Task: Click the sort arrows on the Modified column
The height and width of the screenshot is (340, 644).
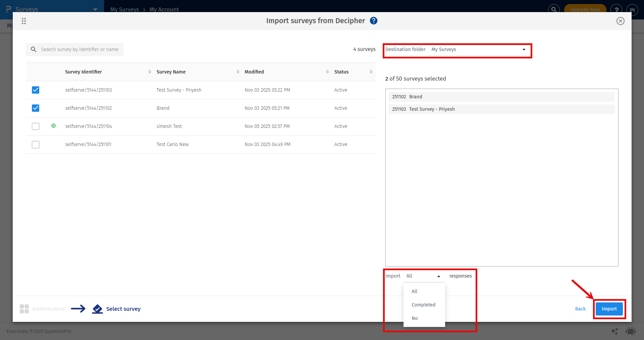Action: pos(327,71)
